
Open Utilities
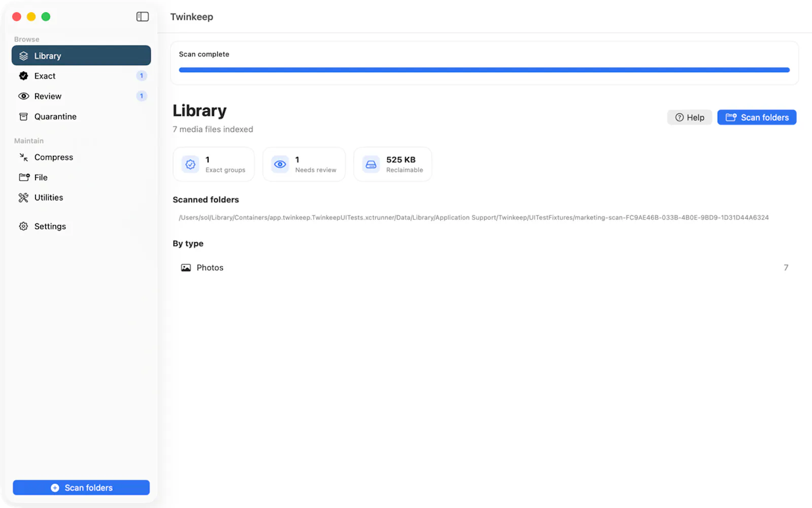pyautogui.click(x=81, y=198)
